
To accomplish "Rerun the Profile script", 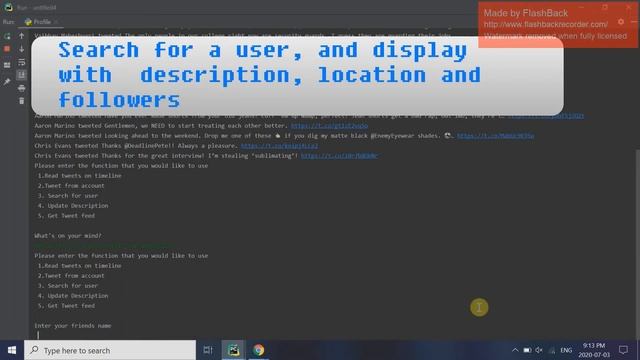I will click(x=7, y=36).
